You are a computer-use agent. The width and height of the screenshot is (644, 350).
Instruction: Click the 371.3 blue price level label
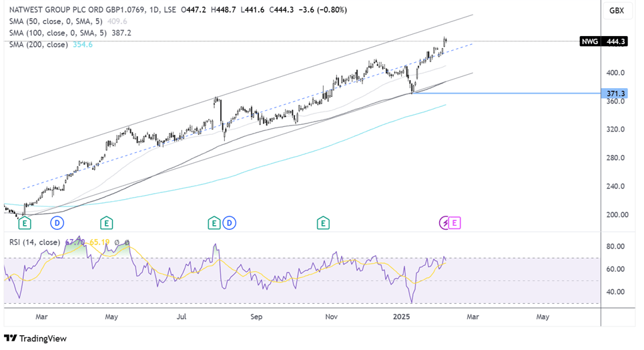click(x=615, y=94)
